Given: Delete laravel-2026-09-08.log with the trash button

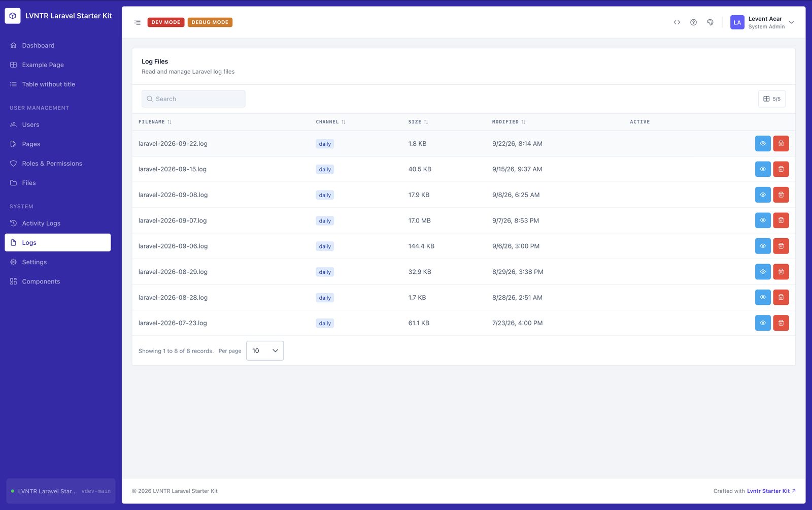Looking at the screenshot, I should [x=781, y=195].
